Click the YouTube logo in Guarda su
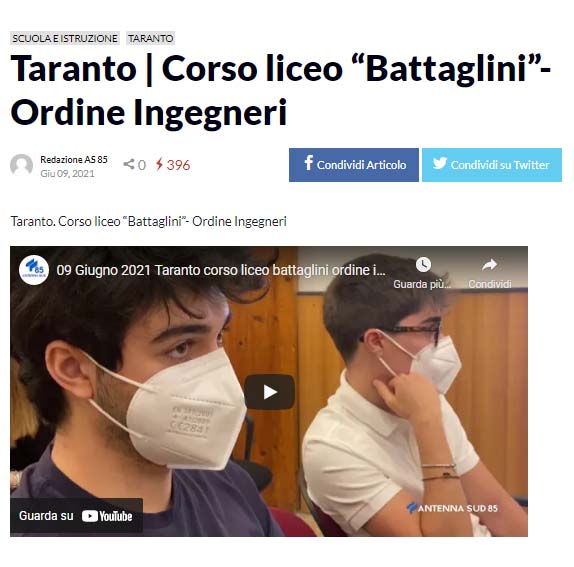 click(x=107, y=516)
